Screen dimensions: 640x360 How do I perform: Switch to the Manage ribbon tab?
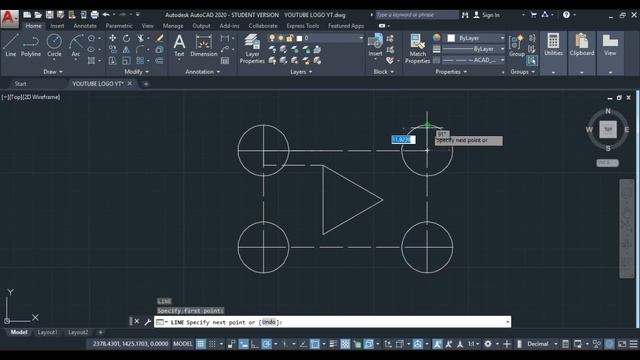pos(173,26)
